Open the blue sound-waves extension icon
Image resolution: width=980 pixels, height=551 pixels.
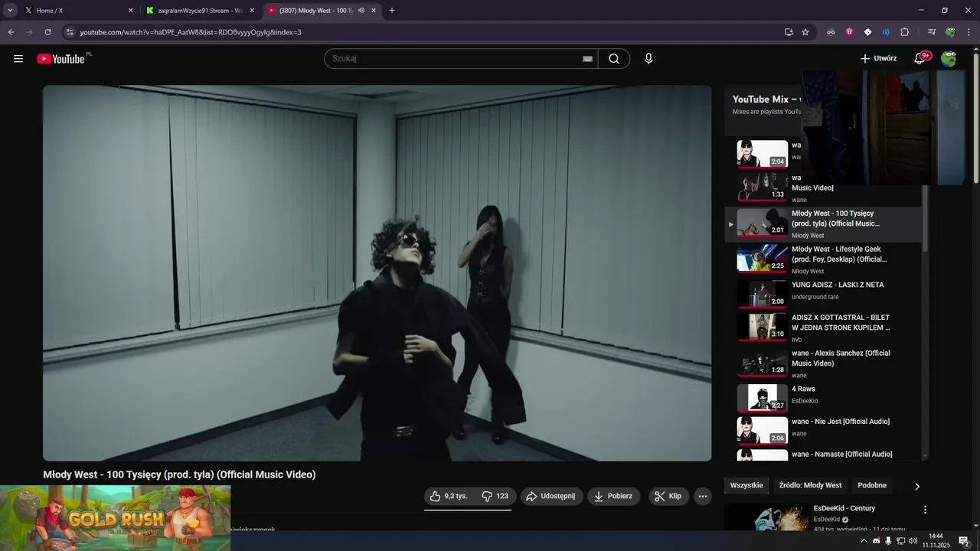point(886,32)
